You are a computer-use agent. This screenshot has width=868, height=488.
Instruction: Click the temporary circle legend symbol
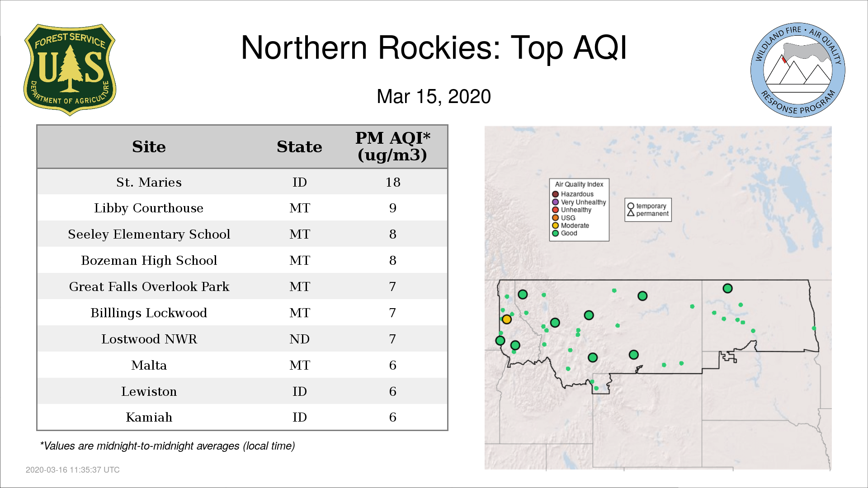(631, 206)
